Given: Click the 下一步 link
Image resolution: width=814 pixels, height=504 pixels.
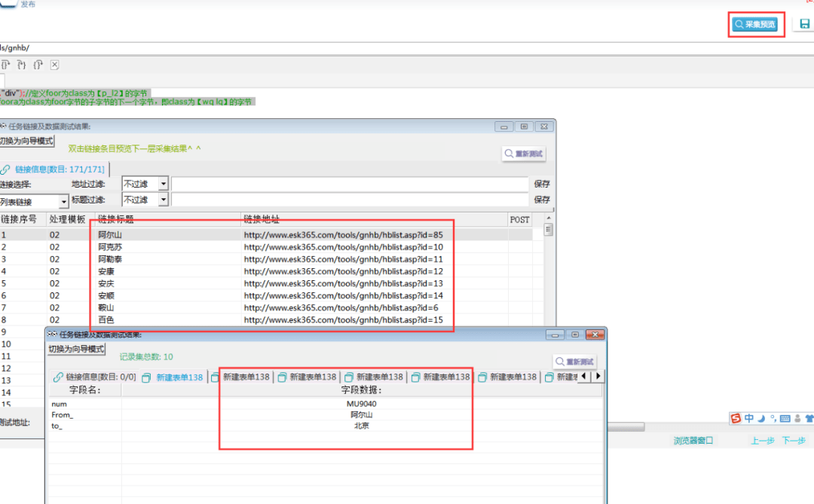Looking at the screenshot, I should 793,441.
